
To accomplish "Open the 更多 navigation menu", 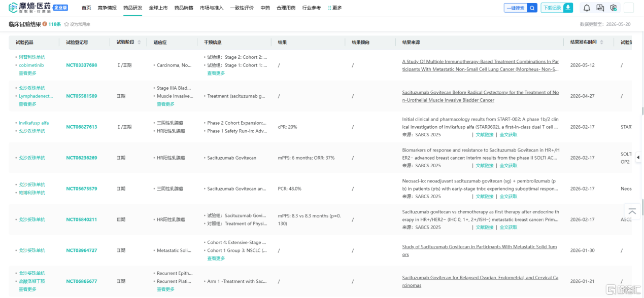I will tap(335, 8).
